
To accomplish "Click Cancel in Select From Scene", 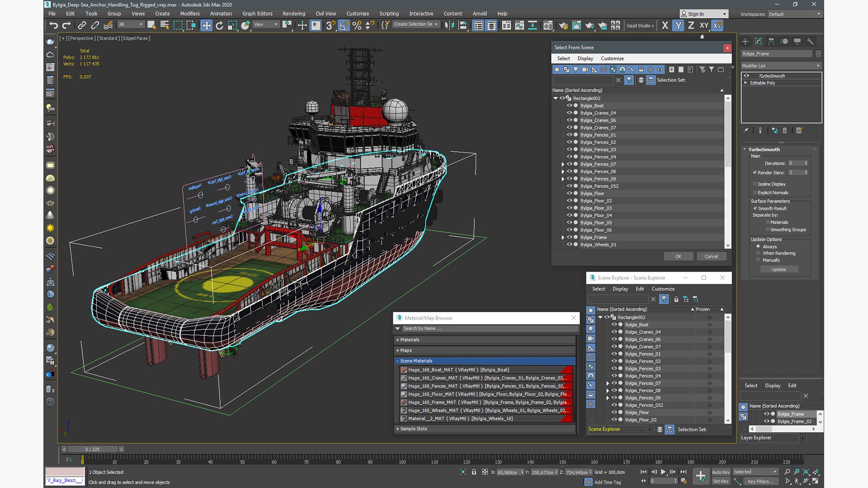I will [x=711, y=256].
